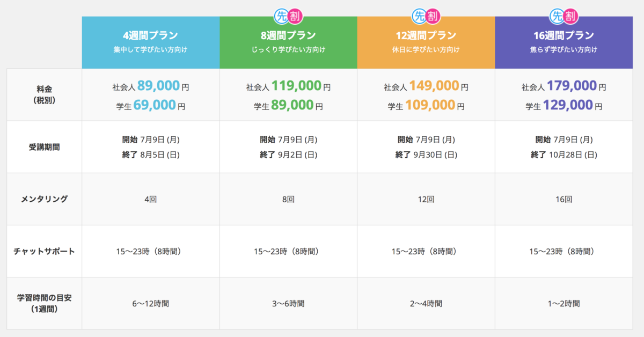Screen dimensions: 644x337
Task: Open the 16週間プラン purple header
Action: pos(563,42)
